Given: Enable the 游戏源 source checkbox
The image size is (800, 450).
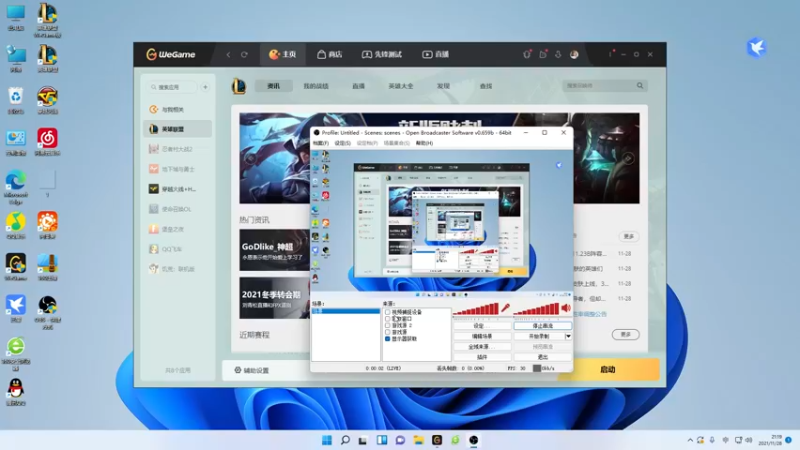Looking at the screenshot, I should click(x=387, y=332).
